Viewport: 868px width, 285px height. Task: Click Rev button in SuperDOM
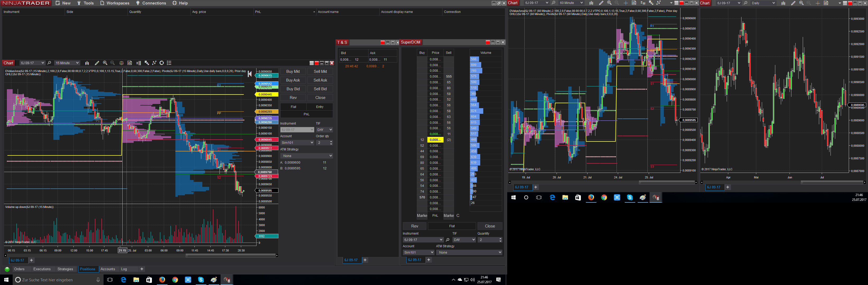[x=414, y=226]
